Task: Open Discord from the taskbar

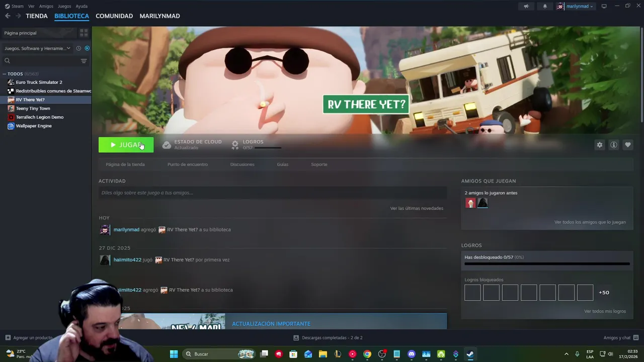Action: tap(412, 354)
